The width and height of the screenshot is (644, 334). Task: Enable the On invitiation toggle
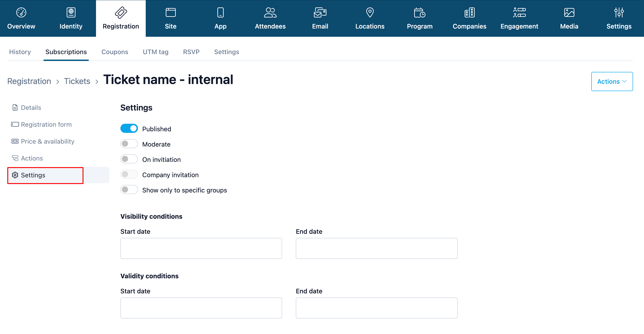point(129,159)
